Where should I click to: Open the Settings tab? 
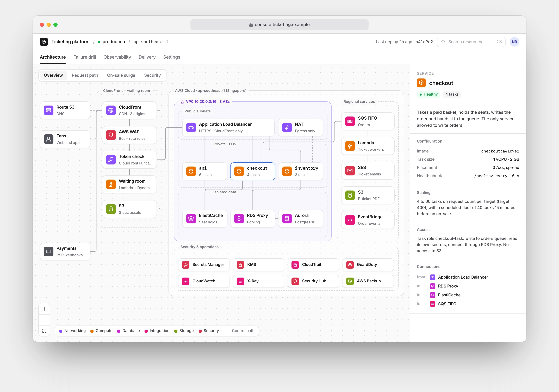coord(172,57)
